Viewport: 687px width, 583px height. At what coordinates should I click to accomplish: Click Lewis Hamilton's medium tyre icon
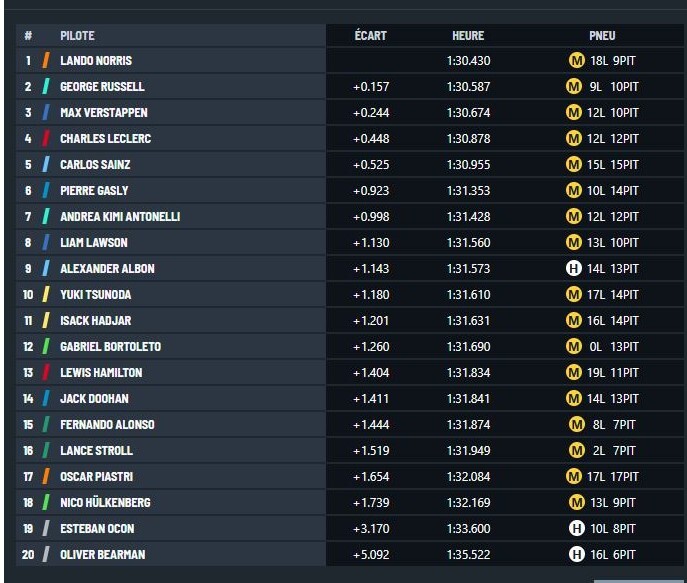574,372
